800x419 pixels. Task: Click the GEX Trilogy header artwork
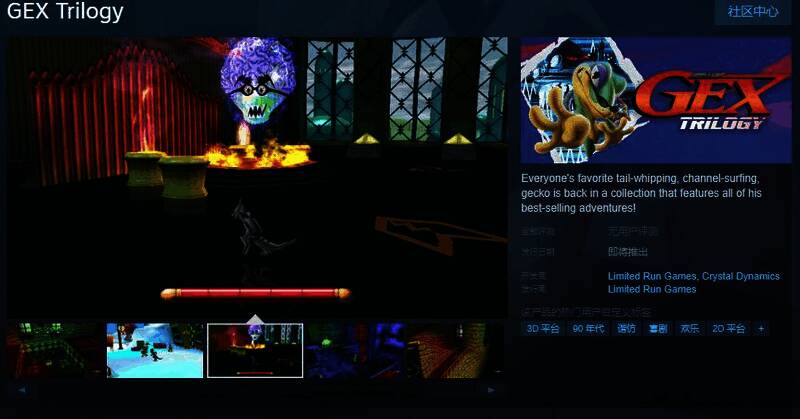click(x=656, y=100)
